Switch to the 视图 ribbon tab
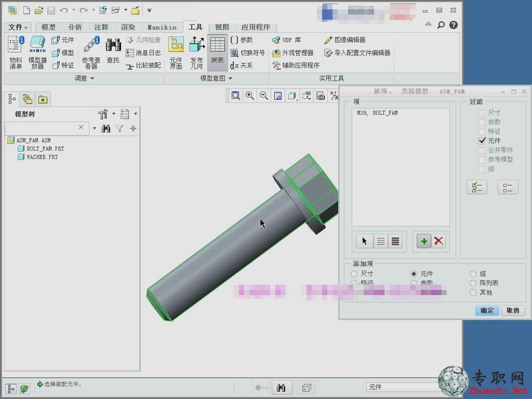Viewport: 532px width, 399px height. (x=222, y=27)
